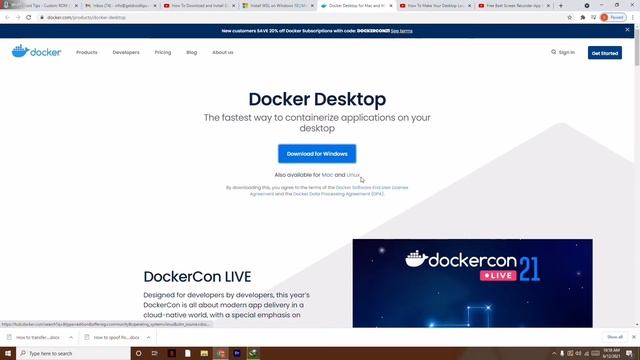Reload the page
Viewport: 640px width, 360px height.
click(x=29, y=18)
